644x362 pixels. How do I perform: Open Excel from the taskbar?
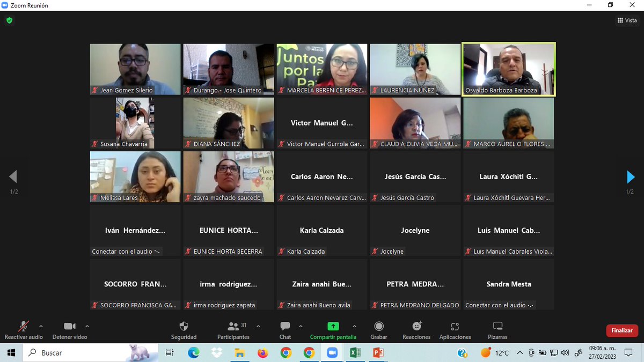click(x=355, y=352)
